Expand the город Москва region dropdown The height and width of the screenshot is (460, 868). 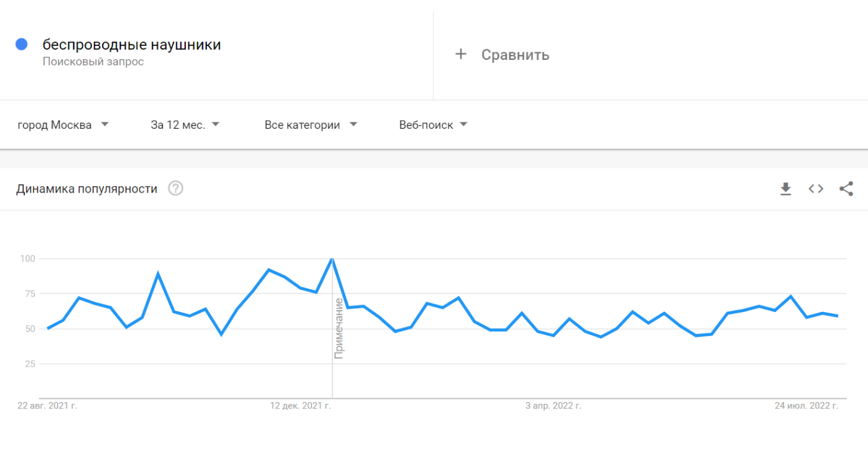point(63,125)
